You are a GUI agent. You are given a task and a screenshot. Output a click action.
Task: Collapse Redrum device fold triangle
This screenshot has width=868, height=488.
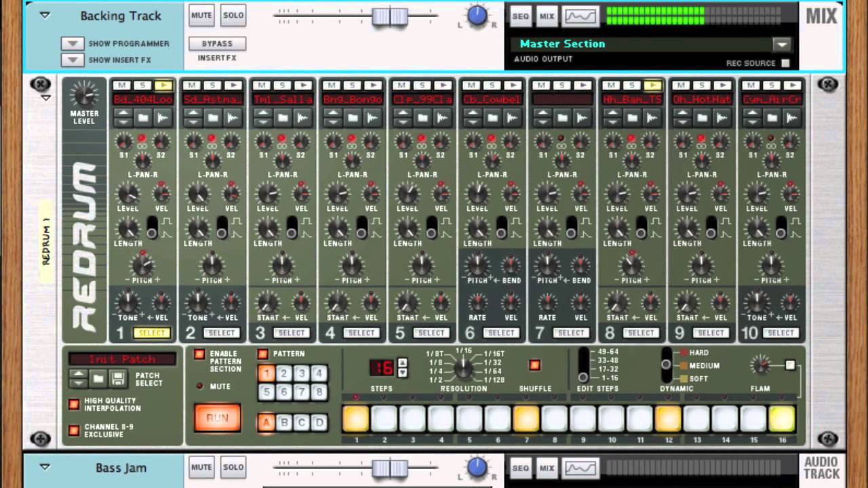[x=46, y=98]
